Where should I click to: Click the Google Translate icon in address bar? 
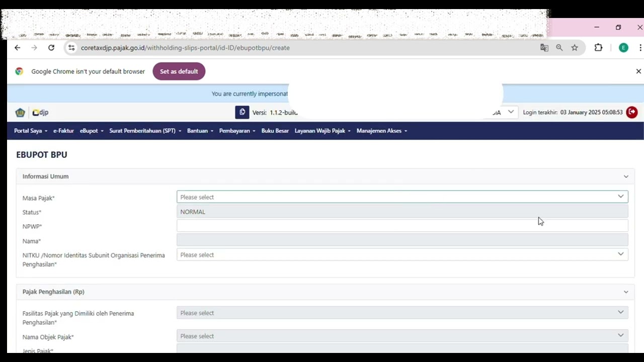tap(544, 48)
